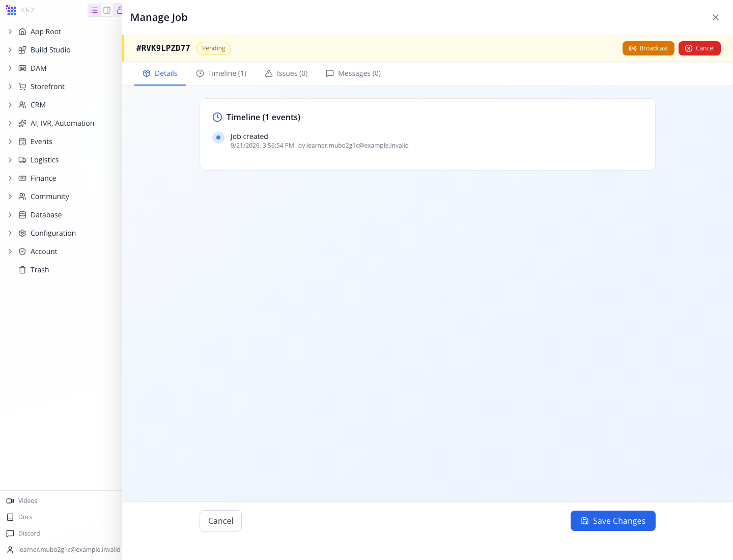Viewport: 733px width, 560px height.
Task: Select the Job created timeline event marker
Action: (218, 137)
